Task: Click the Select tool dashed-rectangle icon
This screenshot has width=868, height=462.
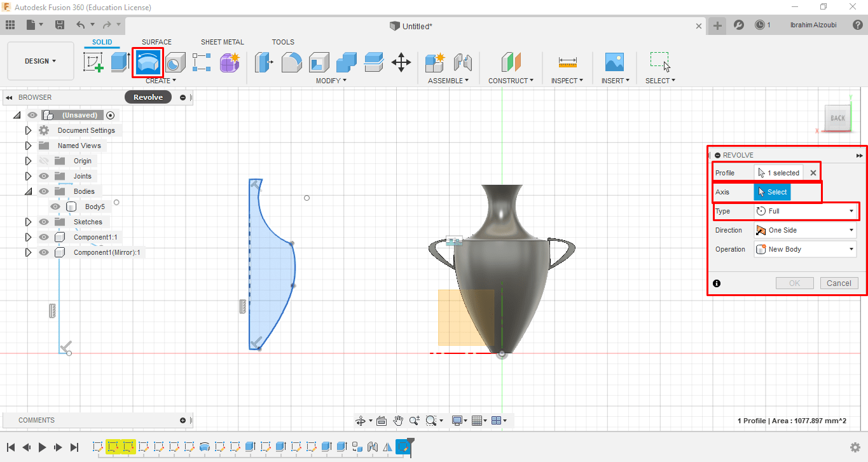Action: coord(660,62)
